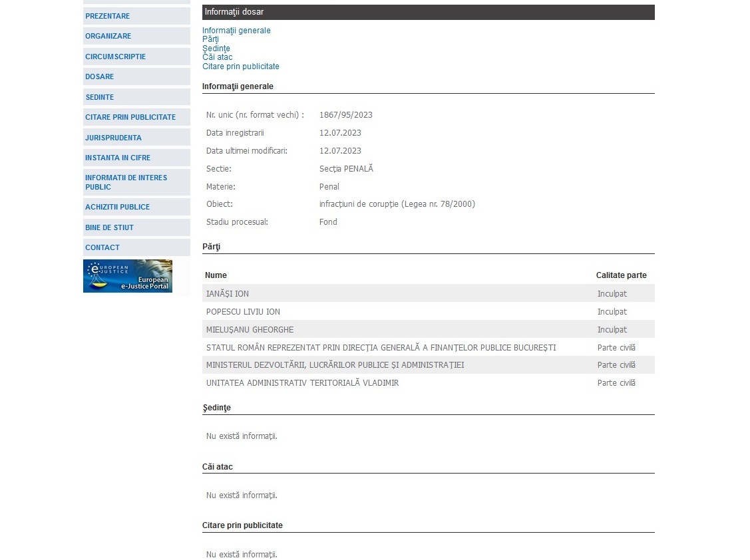Navigate to SEDINTE in the sidebar
This screenshot has height=560, width=750.
(x=100, y=97)
